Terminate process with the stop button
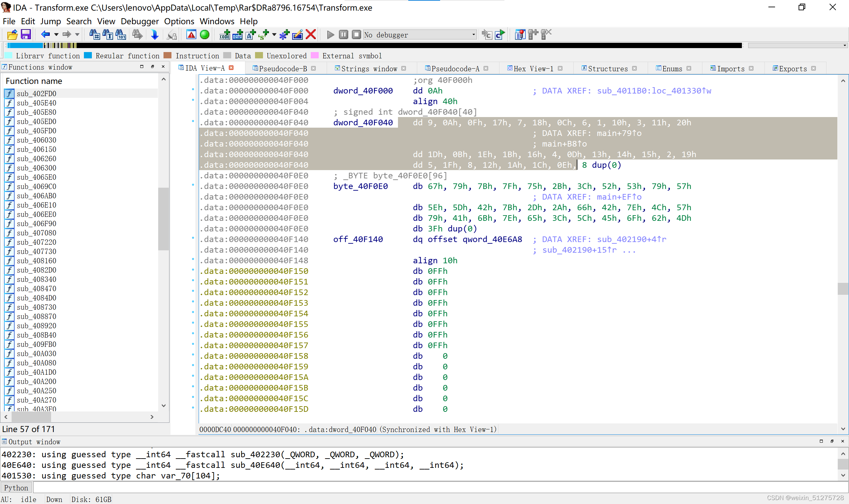849x504 pixels. point(356,34)
